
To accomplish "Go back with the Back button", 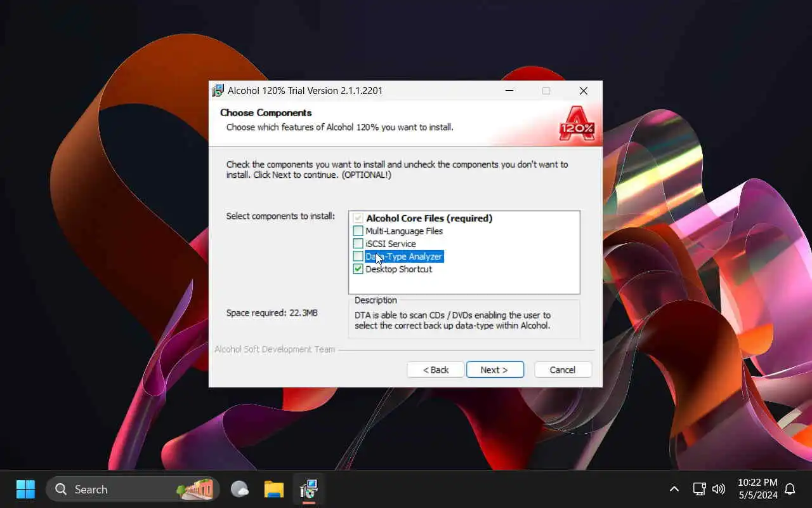I will pos(436,370).
